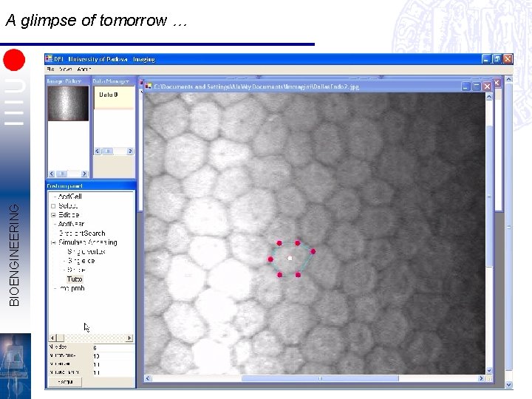The height and width of the screenshot is (399, 532).
Task: Select the AddNear tree item
Action: (71, 224)
